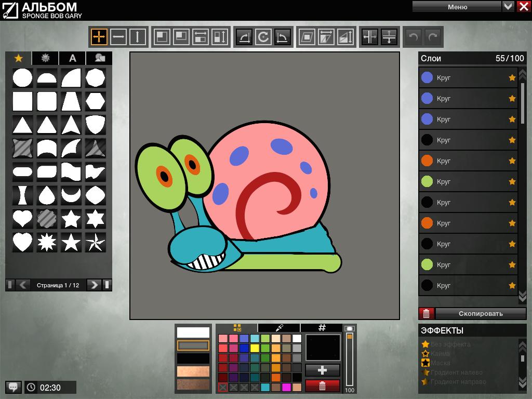Screen dimensions: 532x399
Task: Toggle star on first Круг layer
Action: pos(512,78)
